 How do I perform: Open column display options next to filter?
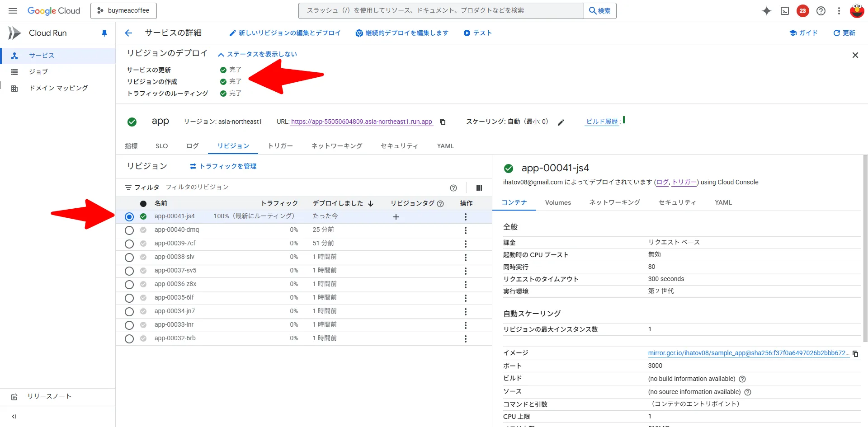coord(479,188)
